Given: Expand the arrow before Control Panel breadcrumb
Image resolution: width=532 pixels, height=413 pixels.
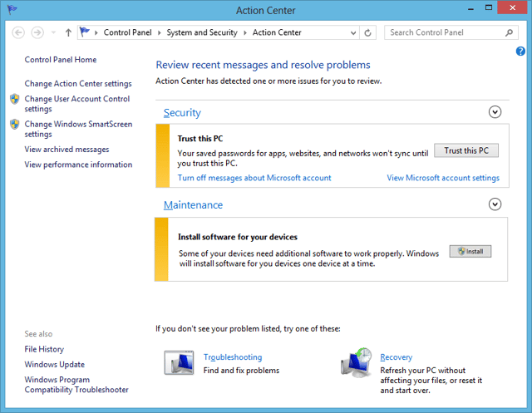Looking at the screenshot, I should click(96, 32).
